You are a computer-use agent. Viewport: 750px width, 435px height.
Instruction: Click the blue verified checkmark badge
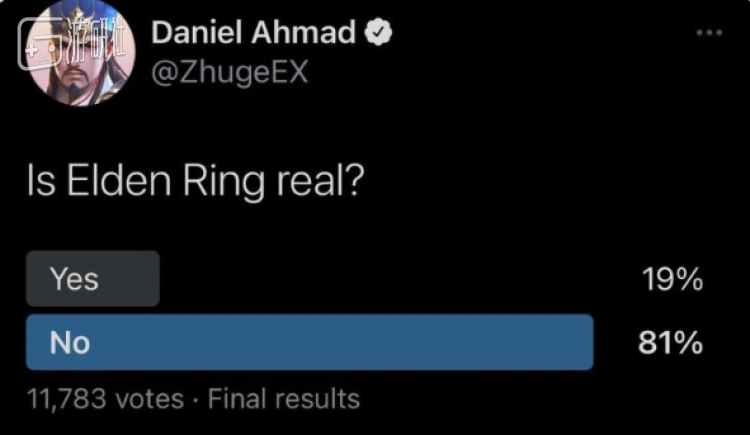tap(378, 33)
